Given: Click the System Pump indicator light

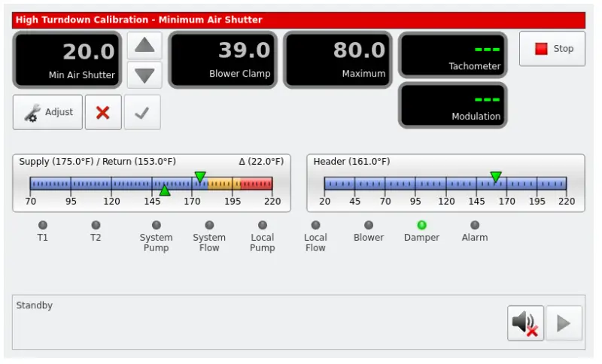Looking at the screenshot, I should (x=157, y=225).
